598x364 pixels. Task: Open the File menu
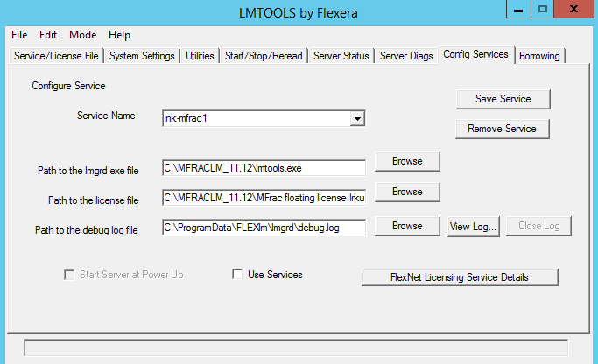tap(19, 35)
